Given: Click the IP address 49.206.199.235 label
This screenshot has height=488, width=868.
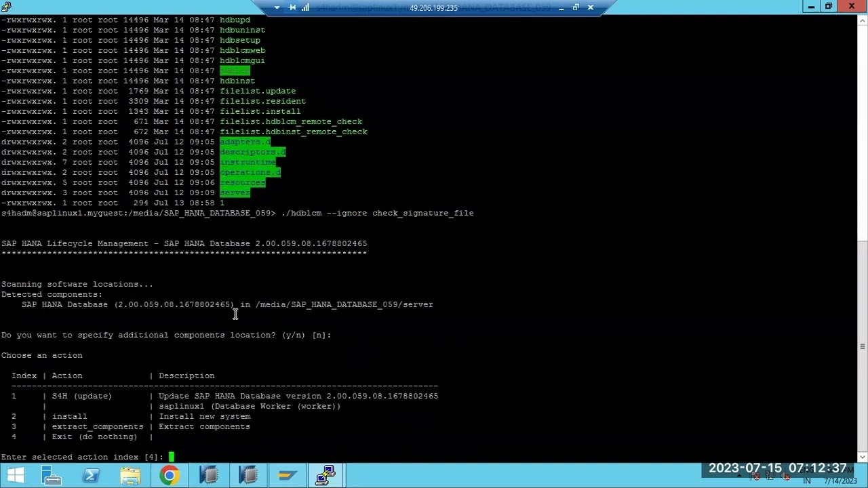Looking at the screenshot, I should tap(433, 8).
